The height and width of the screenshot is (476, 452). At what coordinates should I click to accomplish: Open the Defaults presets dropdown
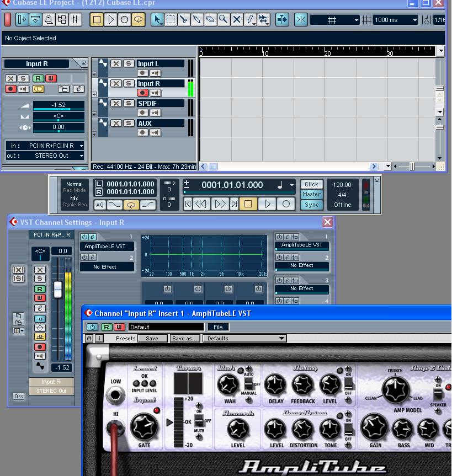coord(244,338)
